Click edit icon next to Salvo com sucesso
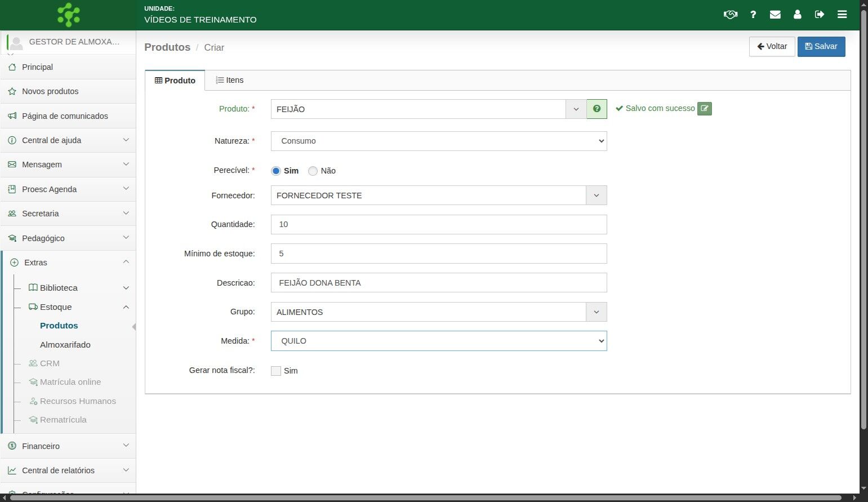This screenshot has width=868, height=502. [705, 109]
